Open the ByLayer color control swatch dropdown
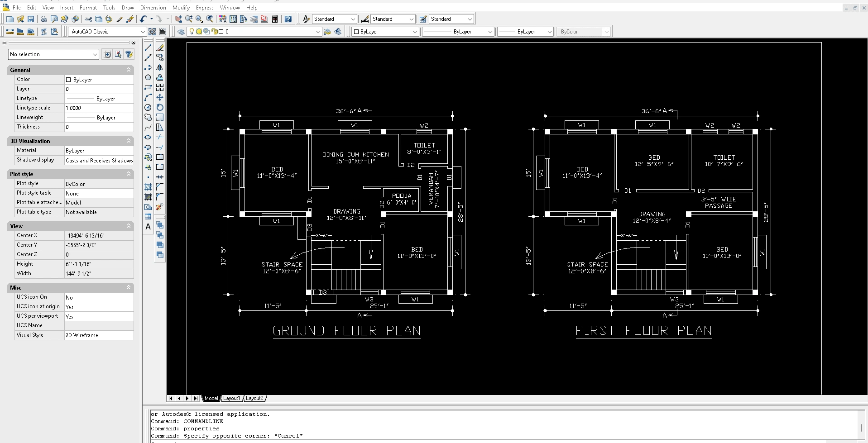The image size is (868, 443). click(385, 32)
